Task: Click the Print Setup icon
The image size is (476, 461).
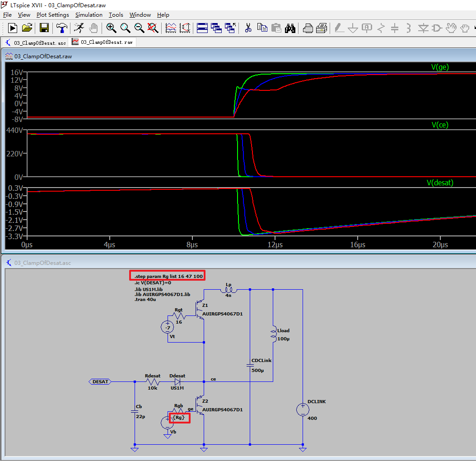Action: (308, 28)
